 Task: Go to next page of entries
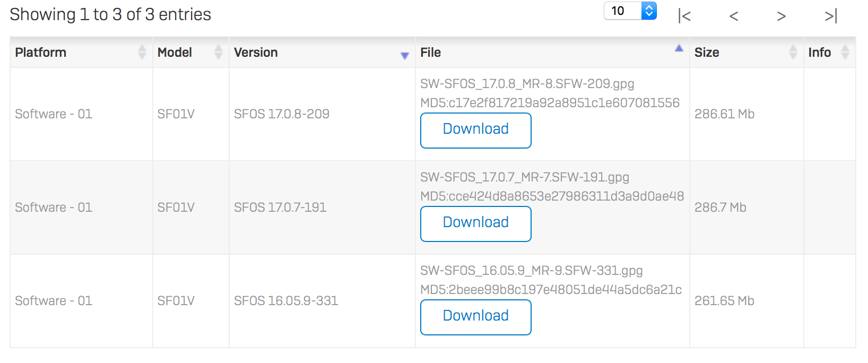point(781,16)
